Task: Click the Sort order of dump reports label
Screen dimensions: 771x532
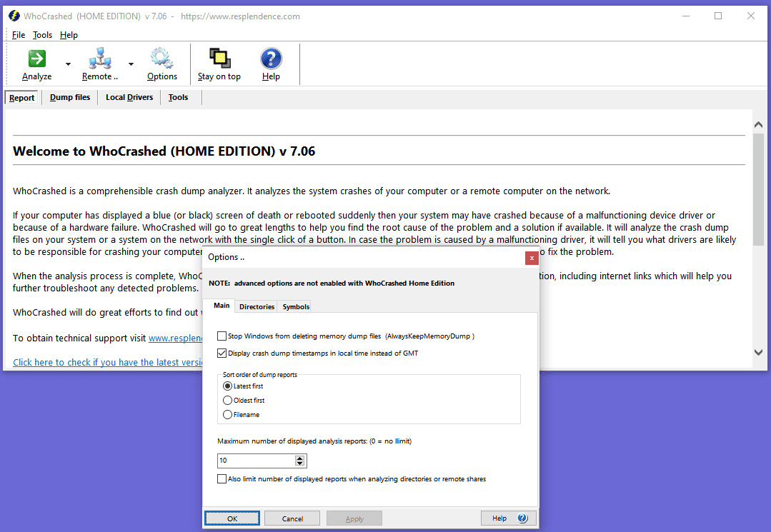Action: (x=259, y=374)
